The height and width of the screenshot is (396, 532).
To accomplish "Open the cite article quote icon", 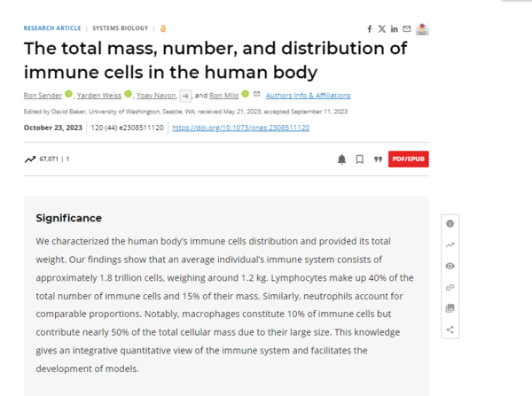I will (x=378, y=159).
